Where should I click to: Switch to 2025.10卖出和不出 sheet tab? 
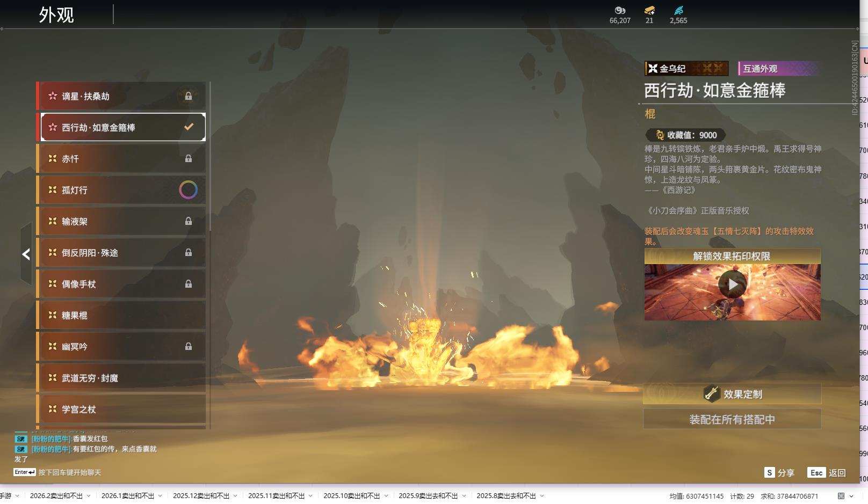coord(351,496)
